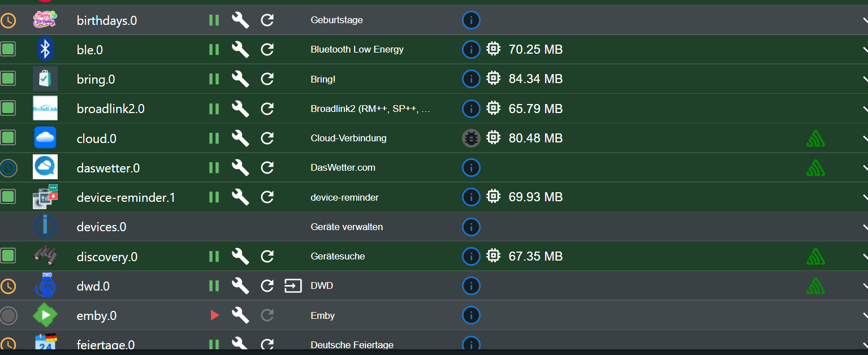Expand the ble.0 row details
The width and height of the screenshot is (868, 355).
tap(864, 50)
